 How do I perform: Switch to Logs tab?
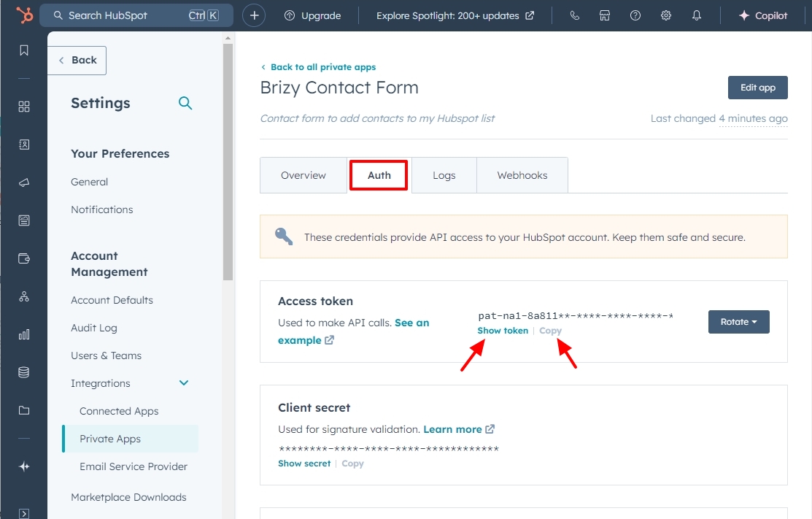pos(444,175)
